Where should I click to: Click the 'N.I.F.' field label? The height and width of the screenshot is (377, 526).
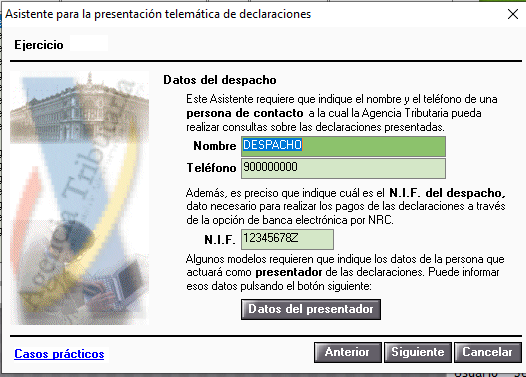[220, 239]
